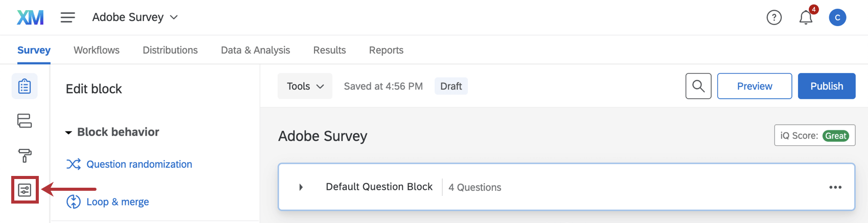Switch to the Workflows tab
Viewport: 868px width, 223px height.
[97, 50]
